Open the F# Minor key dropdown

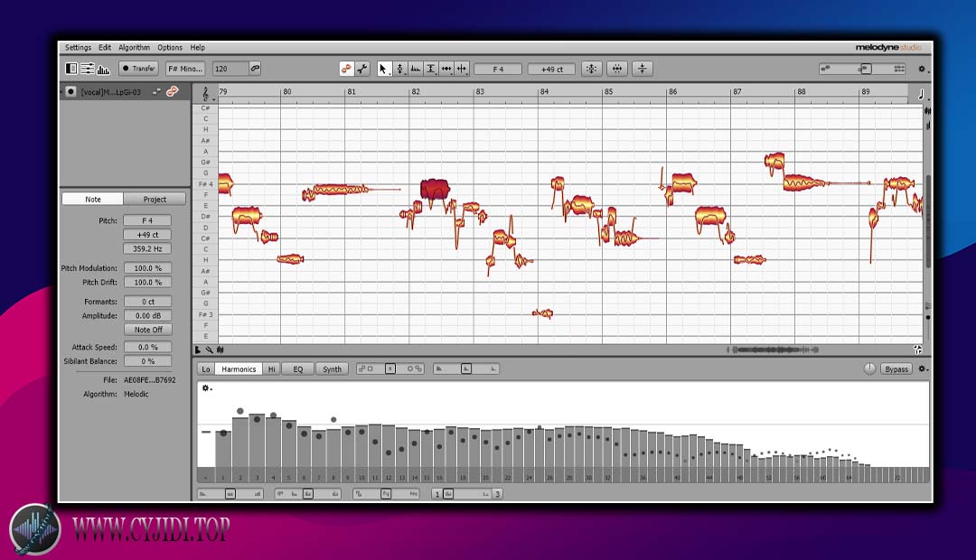[x=185, y=69]
